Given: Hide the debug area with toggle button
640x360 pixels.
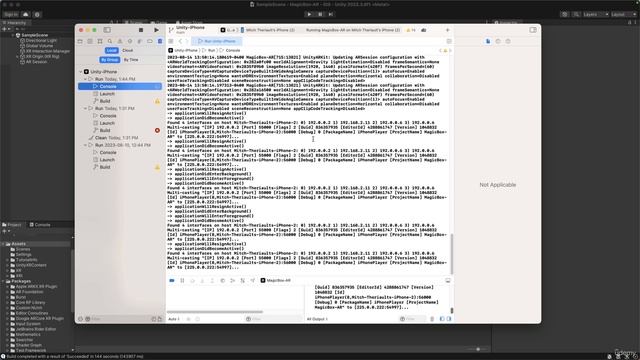Looking at the screenshot, I should coord(448,280).
